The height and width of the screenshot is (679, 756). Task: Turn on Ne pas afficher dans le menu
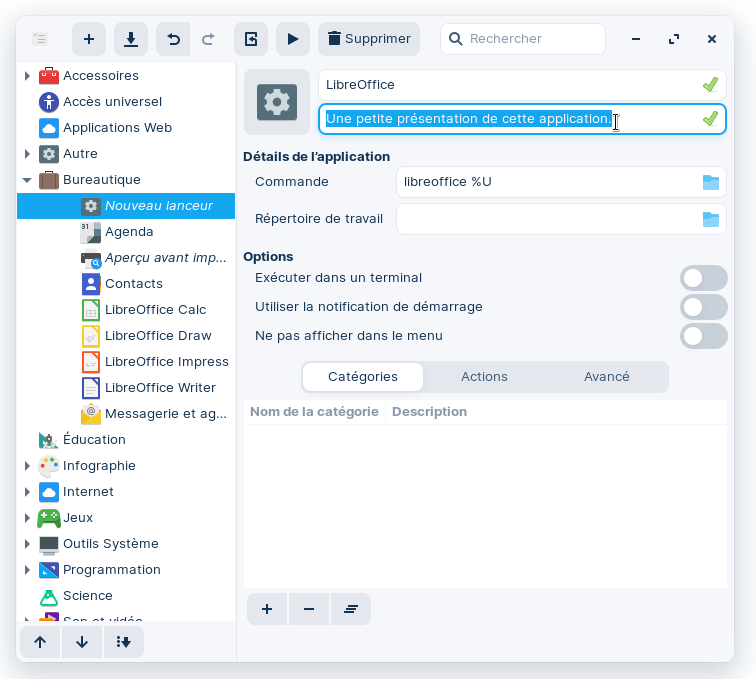(x=703, y=336)
